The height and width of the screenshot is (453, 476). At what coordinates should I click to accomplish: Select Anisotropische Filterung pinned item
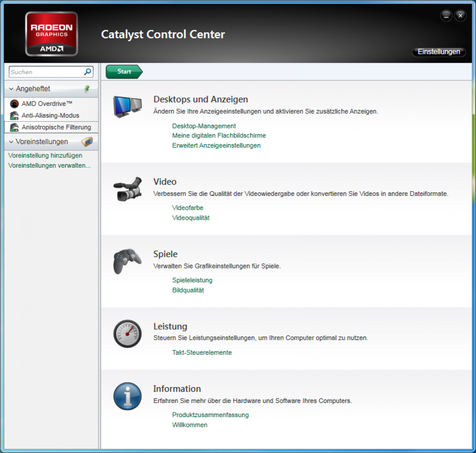coord(51,127)
